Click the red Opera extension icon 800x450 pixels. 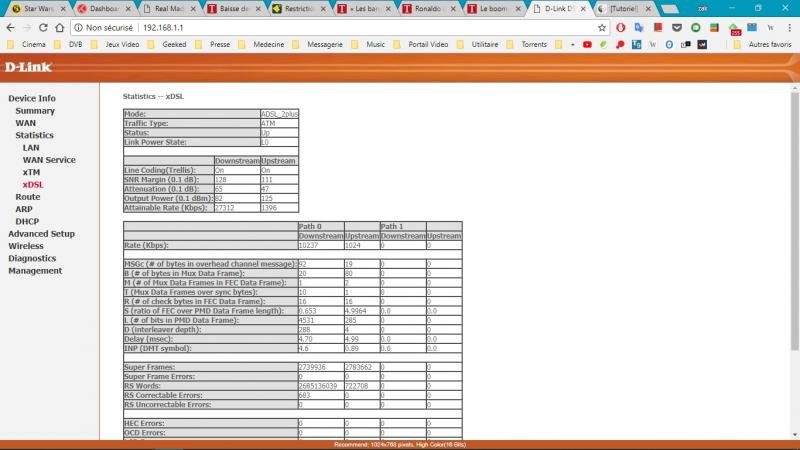coord(621,28)
